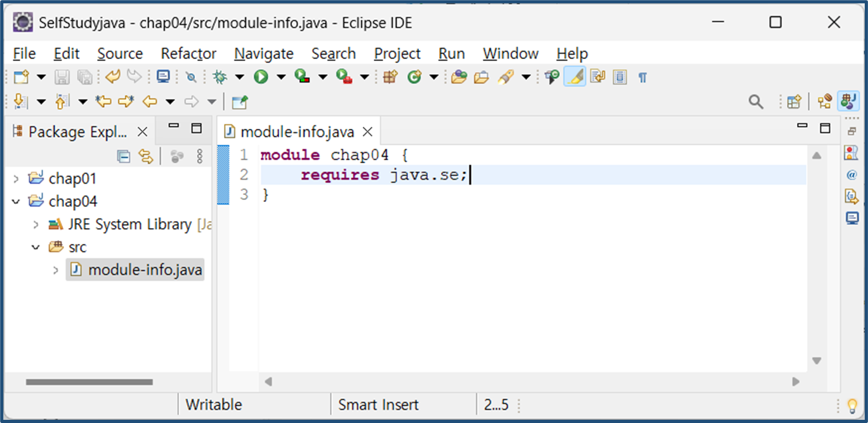This screenshot has width=868, height=423.
Task: Open the Coverage dropdown arrow
Action: (322, 77)
